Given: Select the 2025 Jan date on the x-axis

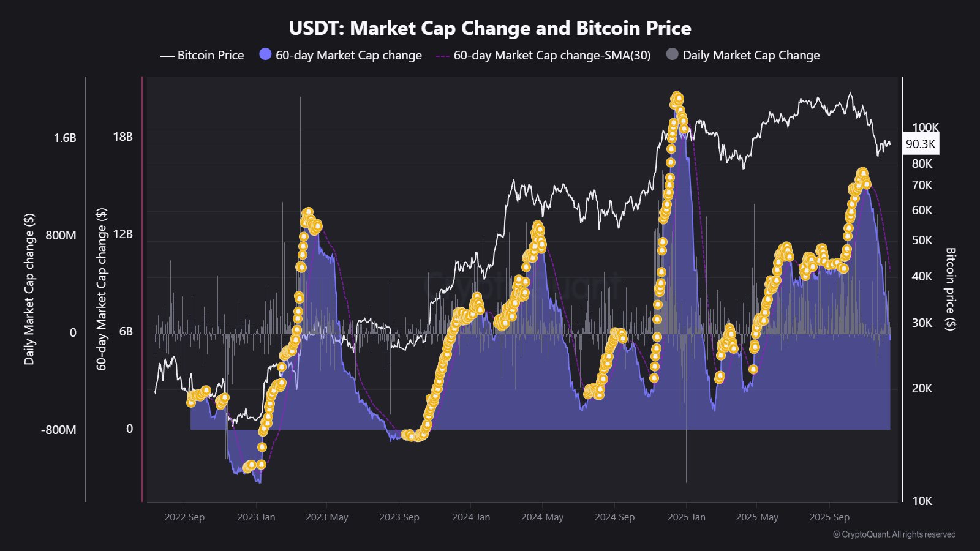Looking at the screenshot, I should click(x=686, y=517).
